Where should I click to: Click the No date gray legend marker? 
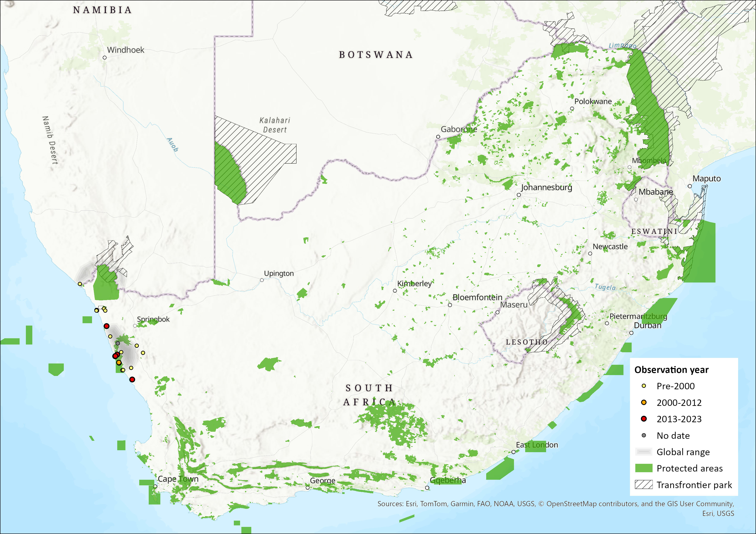coord(644,435)
